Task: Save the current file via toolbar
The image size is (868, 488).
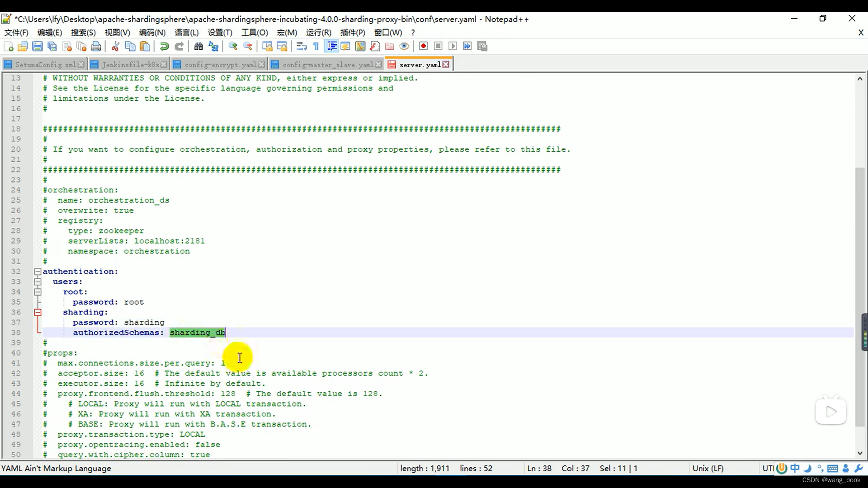Action: click(x=38, y=46)
